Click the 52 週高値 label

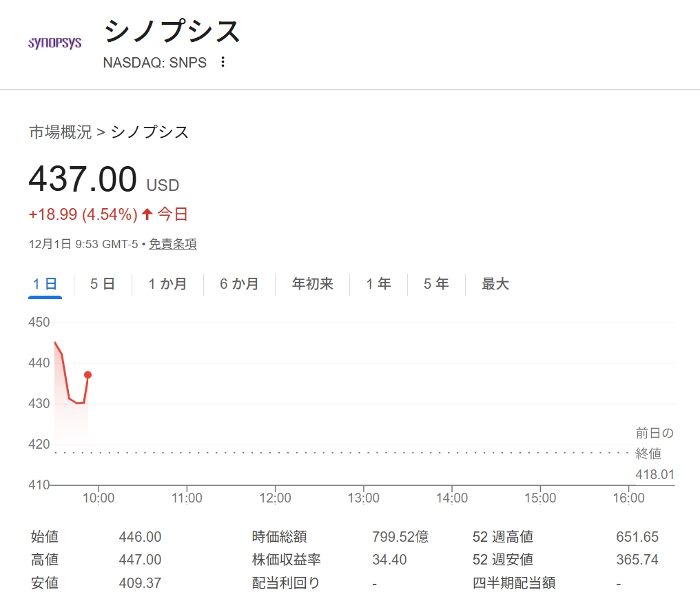coord(503,537)
